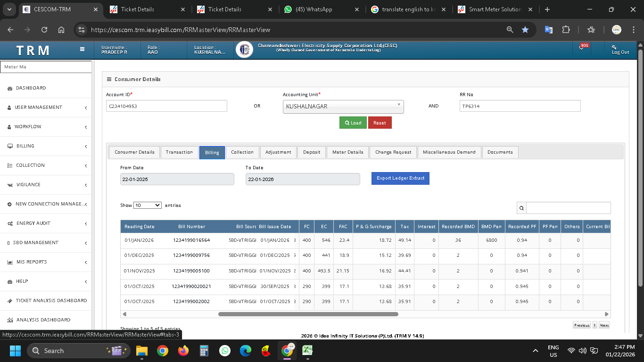Open Calculator from the Windows taskbar

click(x=204, y=351)
